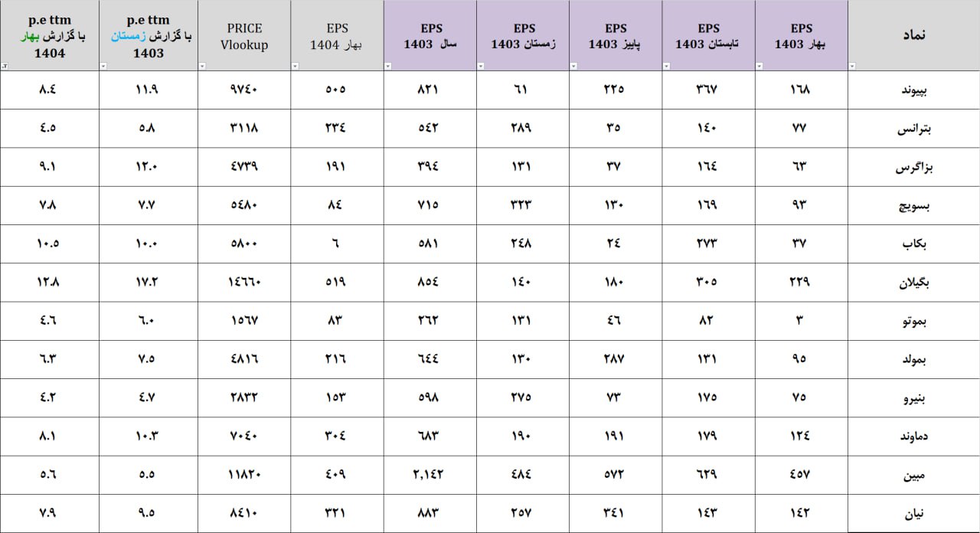Select p.e ttm value 17.2 for بگیلان

(148, 282)
